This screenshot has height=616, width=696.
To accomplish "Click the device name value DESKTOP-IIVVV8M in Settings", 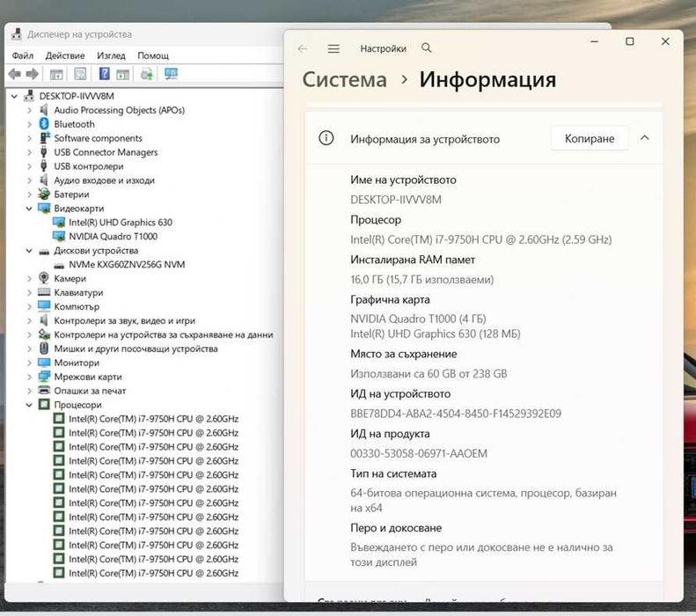I will 396,200.
